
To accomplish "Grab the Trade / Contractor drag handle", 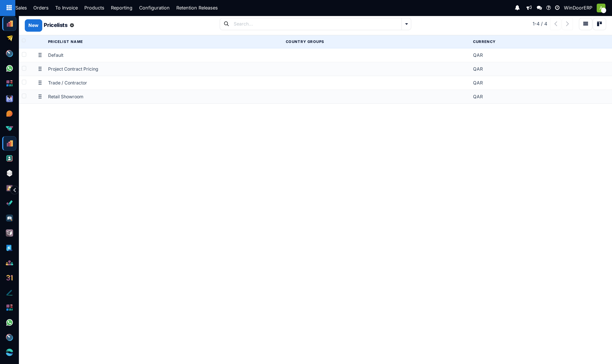I will [x=40, y=83].
